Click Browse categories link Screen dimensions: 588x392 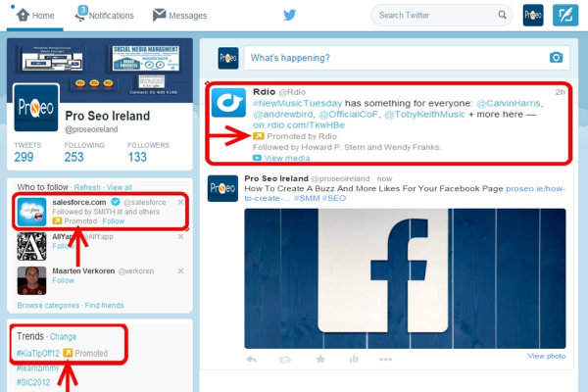48,306
